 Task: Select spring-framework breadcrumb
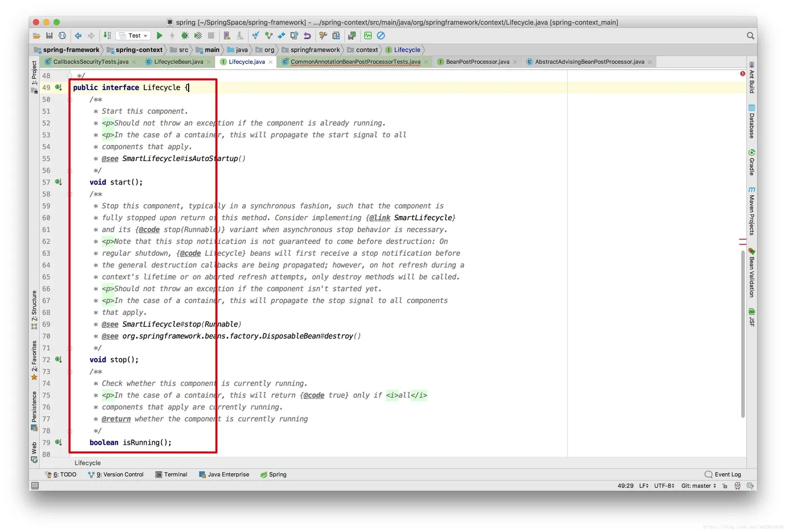tap(67, 50)
